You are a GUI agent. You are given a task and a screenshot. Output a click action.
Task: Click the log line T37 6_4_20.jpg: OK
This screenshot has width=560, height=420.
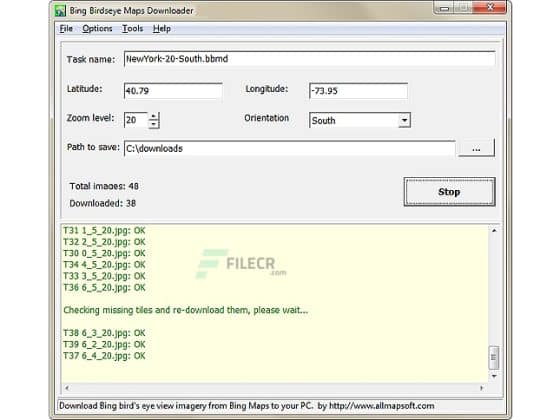point(104,356)
